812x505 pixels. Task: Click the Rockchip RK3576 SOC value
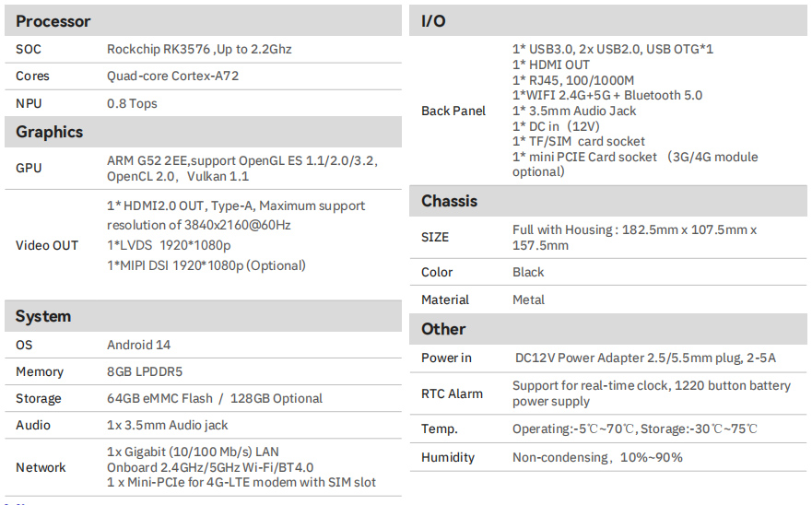pos(199,49)
